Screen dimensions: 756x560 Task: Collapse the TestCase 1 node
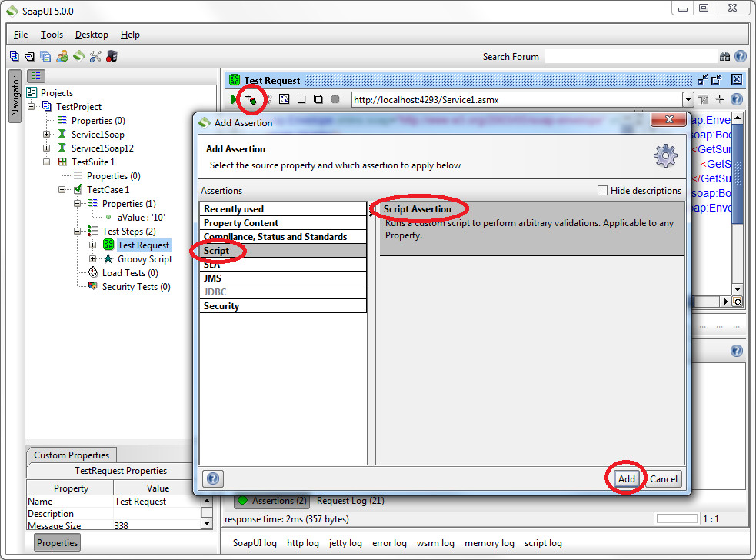coord(62,189)
